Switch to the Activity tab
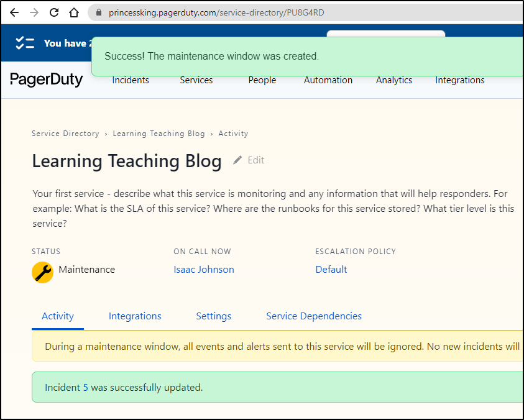This screenshot has width=524, height=420. tap(57, 316)
